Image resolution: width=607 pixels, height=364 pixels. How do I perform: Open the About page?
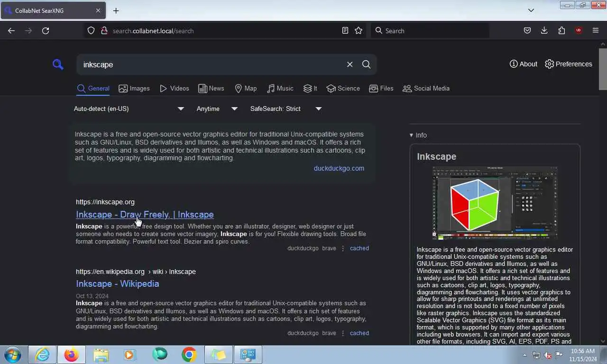(524, 64)
